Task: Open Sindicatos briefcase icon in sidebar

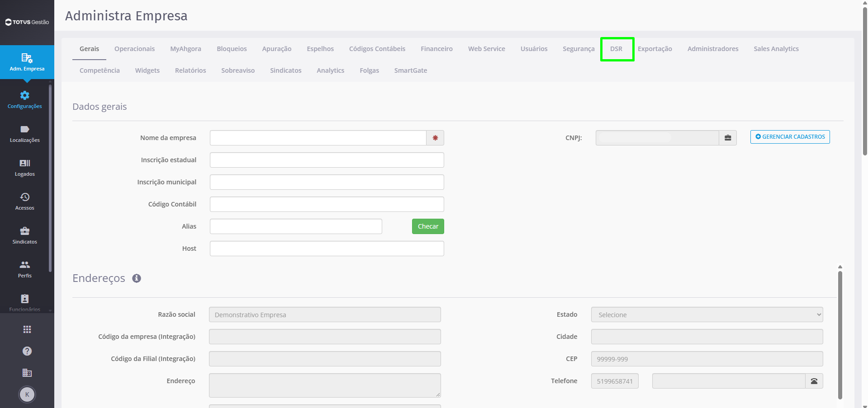Action: (25, 231)
